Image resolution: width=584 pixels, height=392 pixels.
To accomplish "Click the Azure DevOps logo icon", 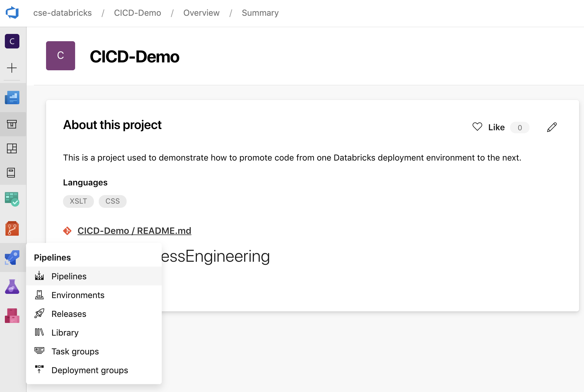I will (12, 13).
